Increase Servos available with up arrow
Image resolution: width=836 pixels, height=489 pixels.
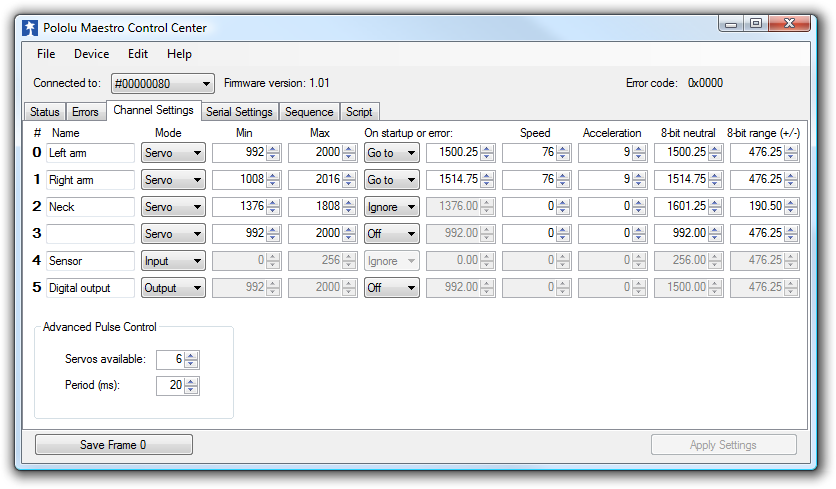[192, 355]
